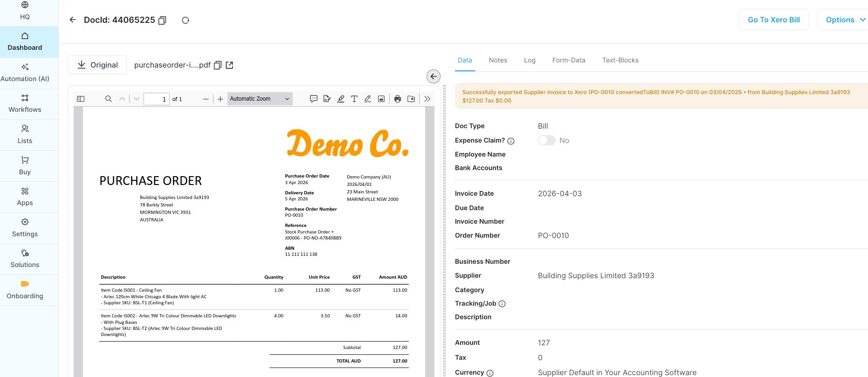868x377 pixels.
Task: Open the Form-Data tab
Action: [568, 60]
